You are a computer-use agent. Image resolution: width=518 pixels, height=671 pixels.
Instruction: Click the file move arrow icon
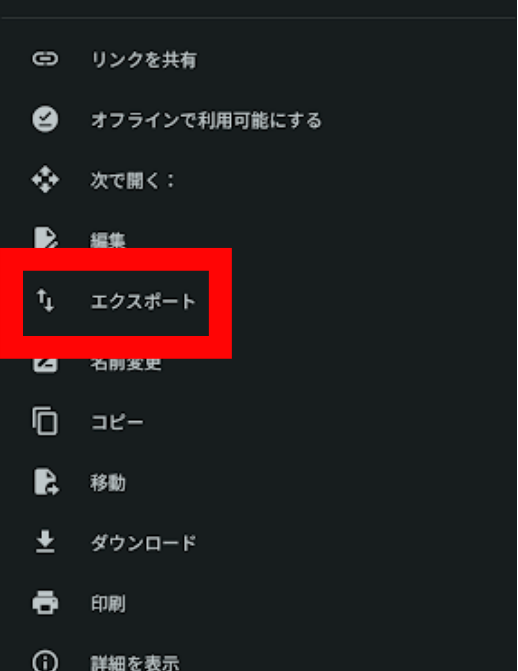point(46,482)
